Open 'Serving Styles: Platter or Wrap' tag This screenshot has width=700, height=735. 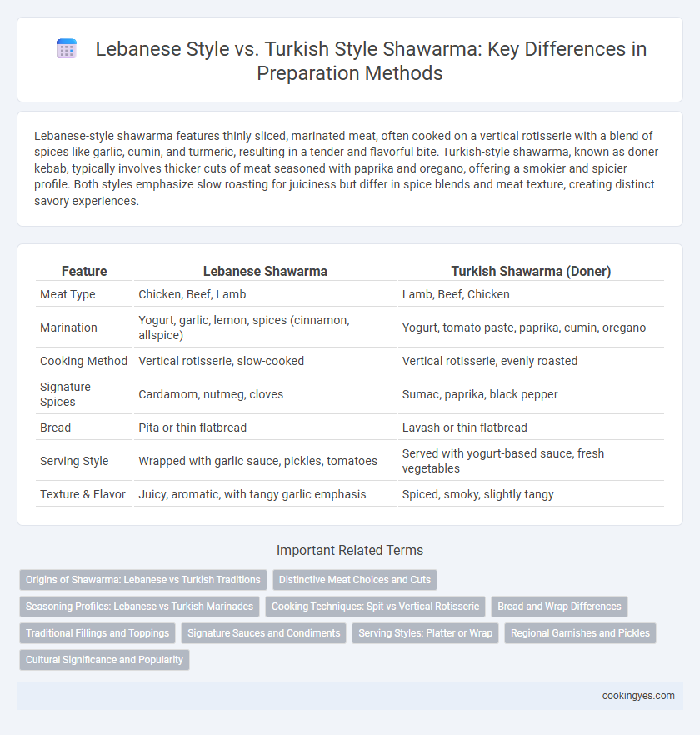[x=425, y=633]
